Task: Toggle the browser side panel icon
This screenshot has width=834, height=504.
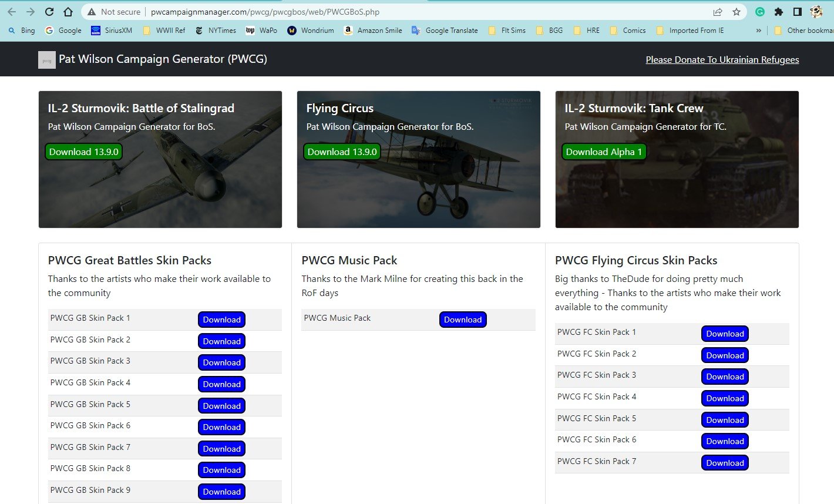Action: [797, 12]
